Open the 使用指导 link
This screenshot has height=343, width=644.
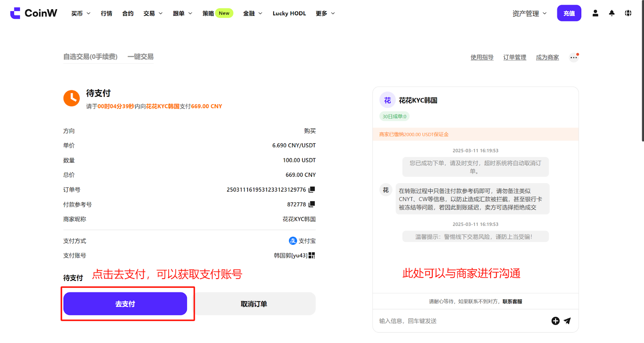tap(482, 58)
